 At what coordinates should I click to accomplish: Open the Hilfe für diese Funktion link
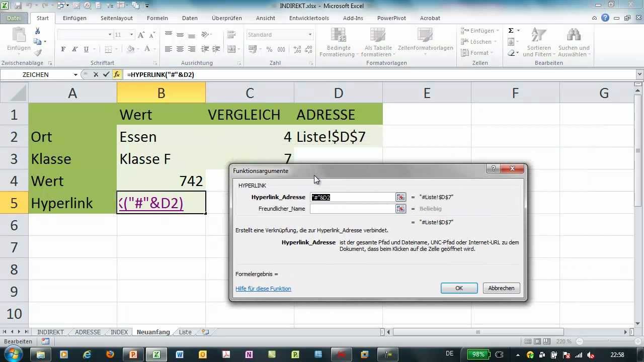pos(263,289)
